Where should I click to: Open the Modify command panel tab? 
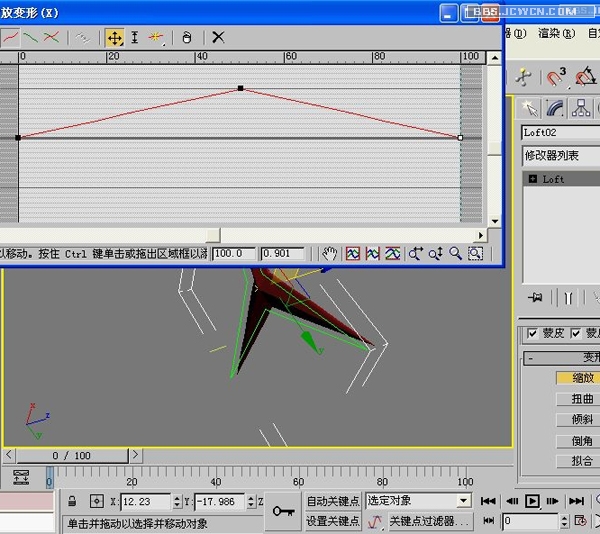click(x=555, y=108)
